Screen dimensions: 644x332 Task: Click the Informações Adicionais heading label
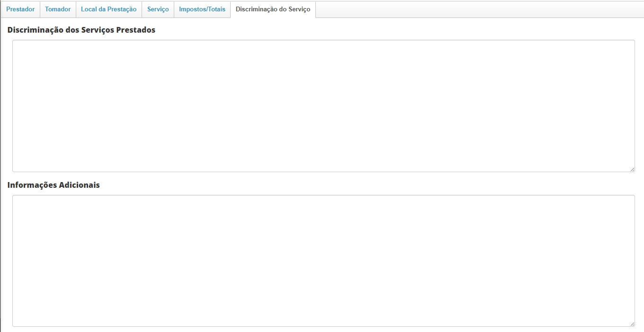tap(54, 185)
